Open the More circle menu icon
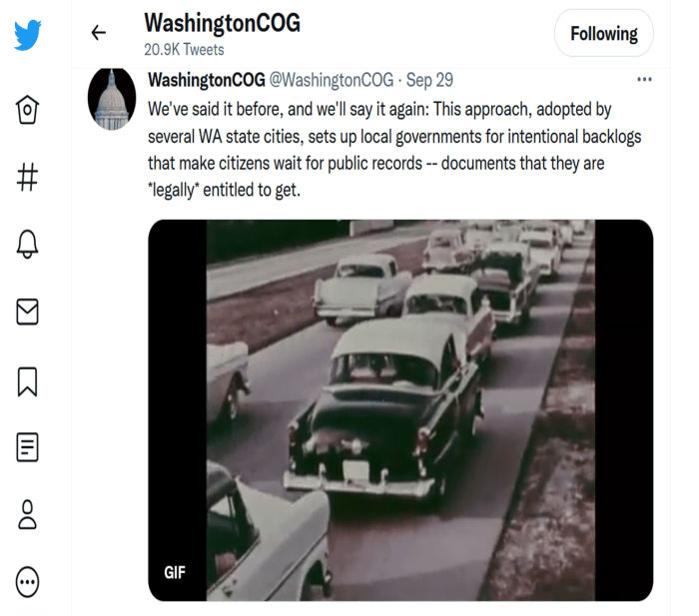Image resolution: width=699 pixels, height=616 pixels. point(28,581)
